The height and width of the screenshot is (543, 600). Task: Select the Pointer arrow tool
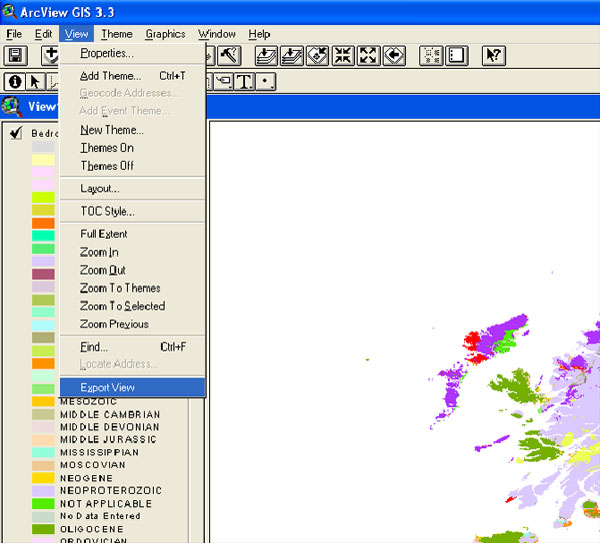pos(35,82)
